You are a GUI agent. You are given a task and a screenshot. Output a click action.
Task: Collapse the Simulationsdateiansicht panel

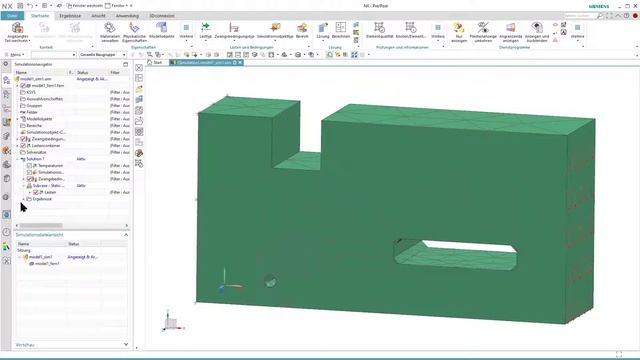pos(126,235)
